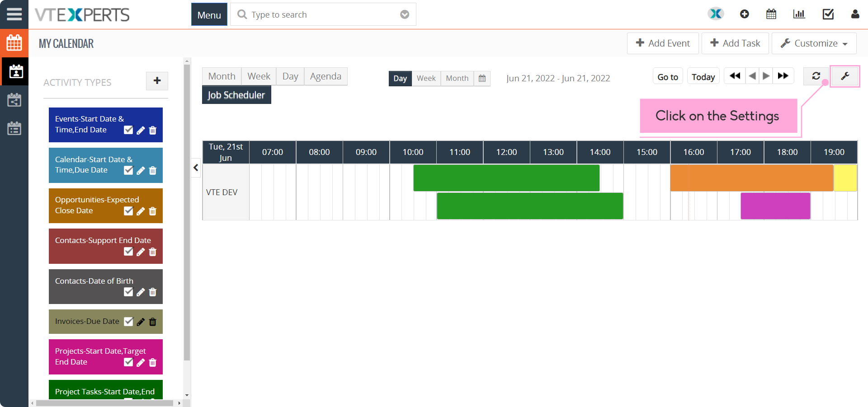Switch to the Agenda tab

point(325,76)
